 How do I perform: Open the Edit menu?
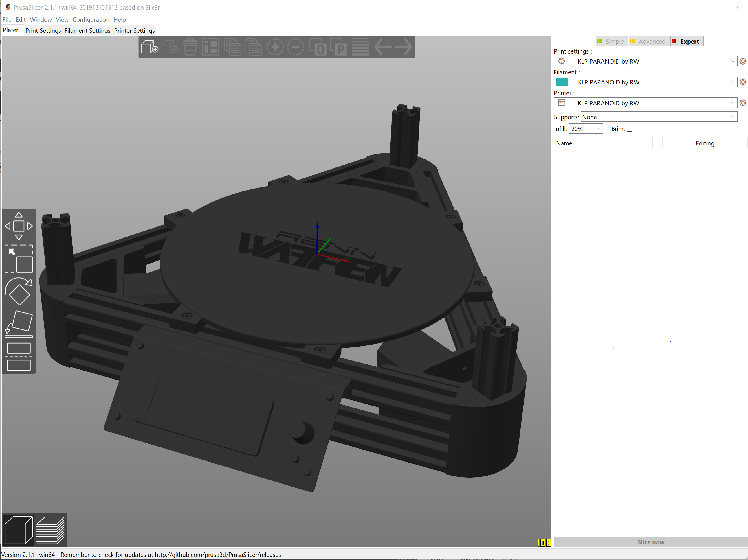(21, 20)
